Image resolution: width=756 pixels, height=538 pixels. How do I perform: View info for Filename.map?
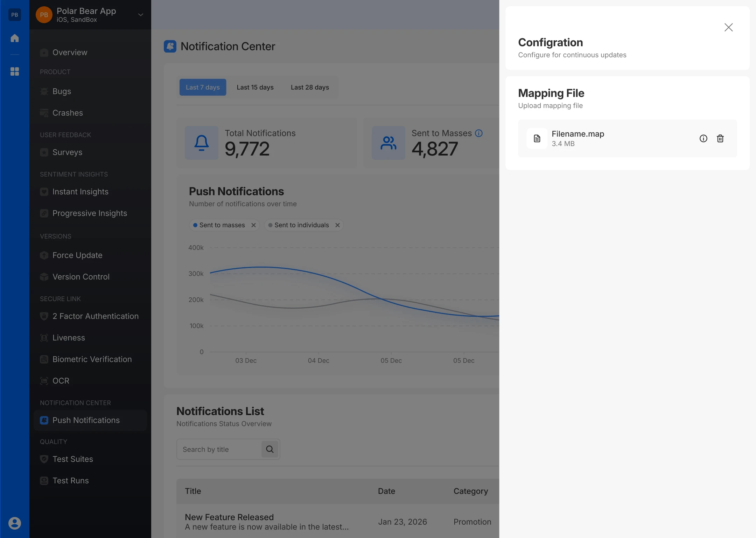pos(703,138)
